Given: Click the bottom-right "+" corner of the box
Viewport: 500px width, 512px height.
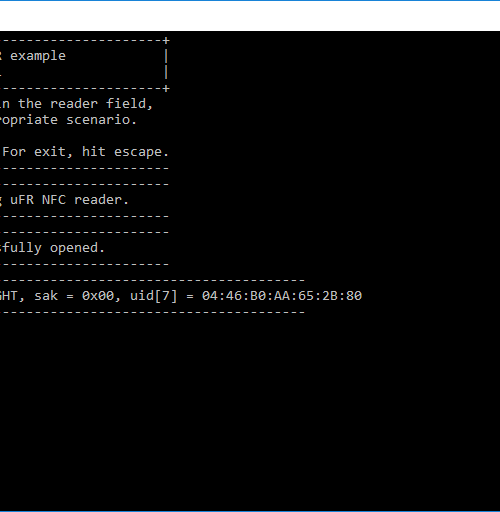Looking at the screenshot, I should coord(166,88).
